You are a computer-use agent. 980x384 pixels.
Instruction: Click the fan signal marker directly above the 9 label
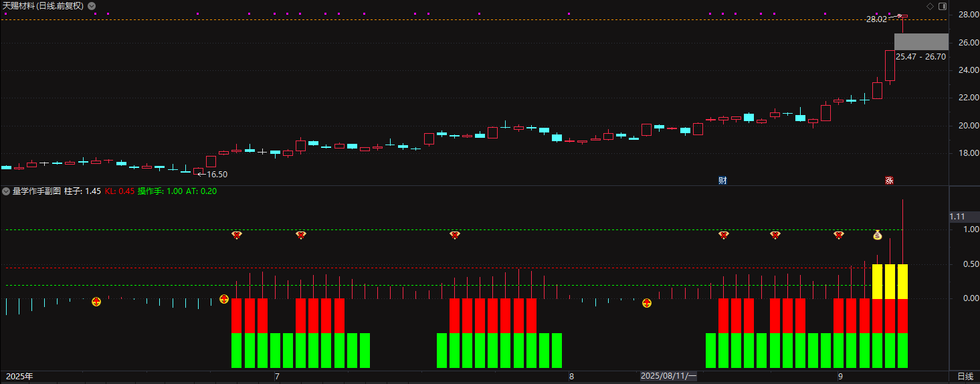pos(839,235)
